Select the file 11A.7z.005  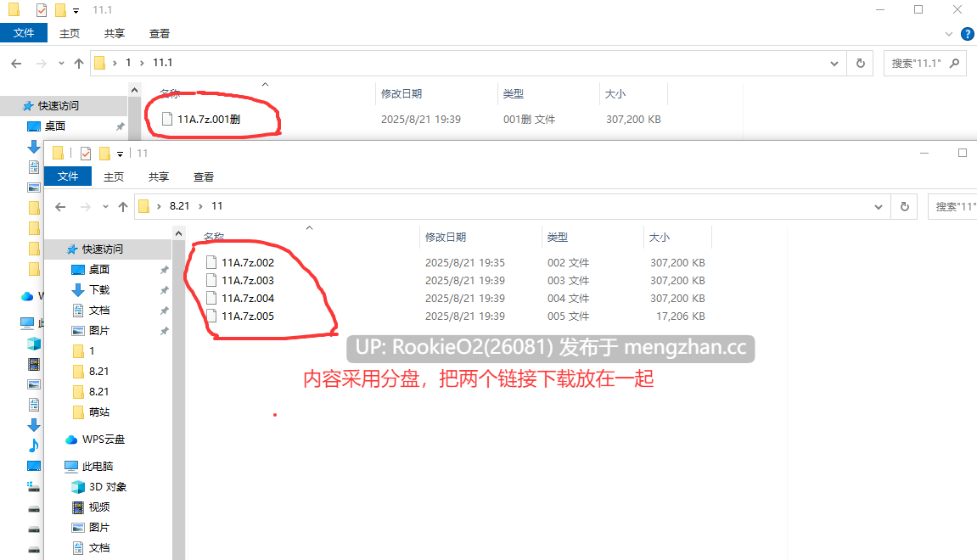point(247,316)
